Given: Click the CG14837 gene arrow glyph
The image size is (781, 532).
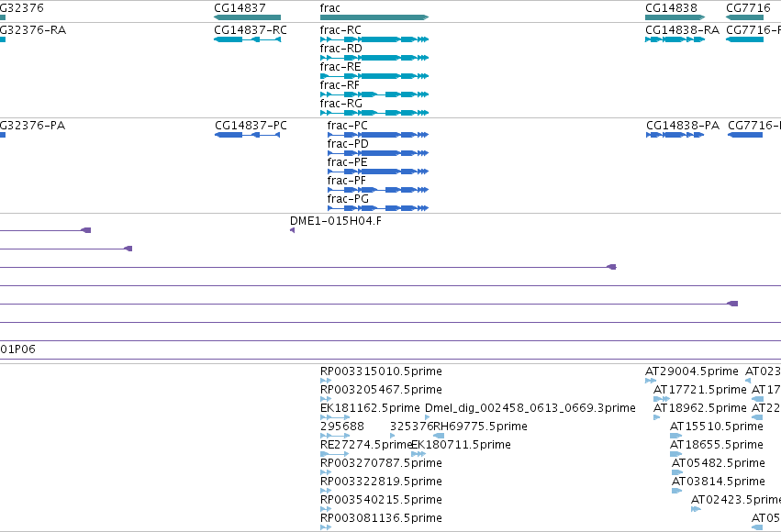Looking at the screenshot, I should [247, 17].
